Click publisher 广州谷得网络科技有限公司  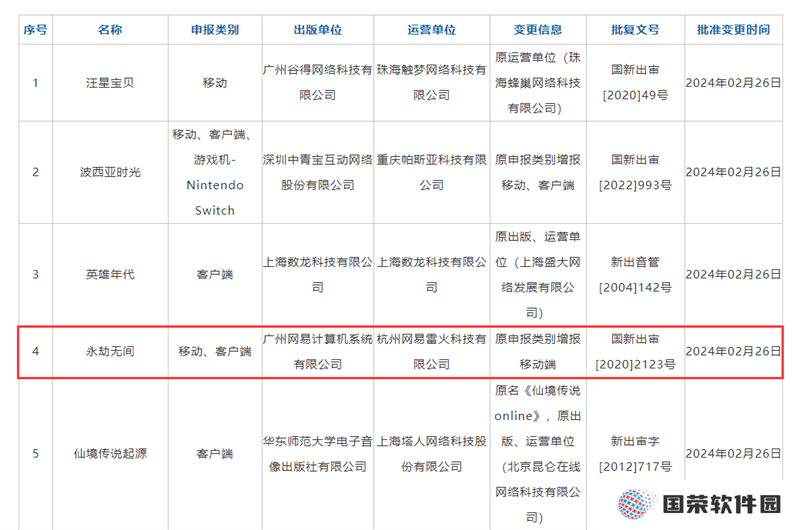(x=317, y=83)
